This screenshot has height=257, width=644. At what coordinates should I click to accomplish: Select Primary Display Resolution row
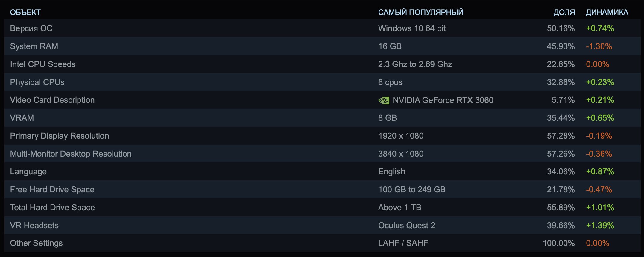(322, 136)
